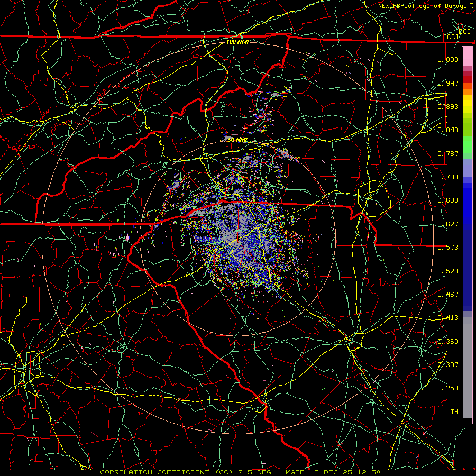Click the bright green segment of the color bar
The width and height of the screenshot is (476, 476).
click(467, 144)
